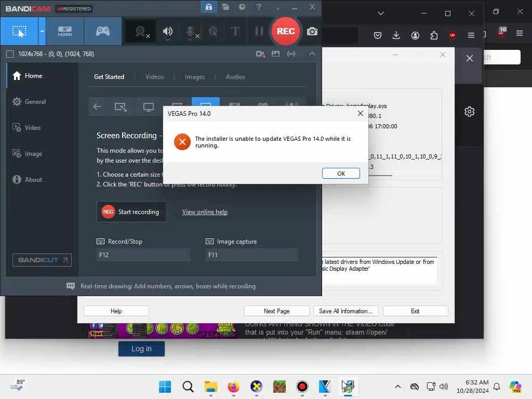Image resolution: width=532 pixels, height=399 pixels.
Task: Open the front Firefox hamburger menu
Action: tap(471, 35)
